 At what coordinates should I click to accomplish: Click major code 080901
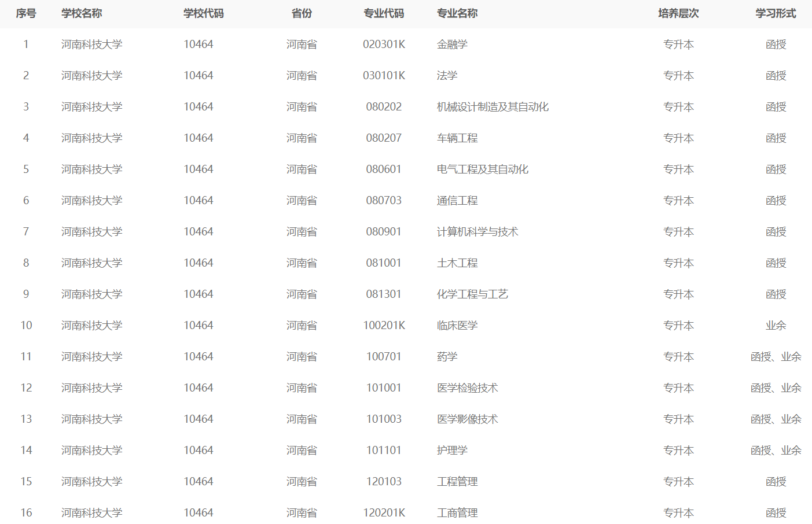coord(384,232)
